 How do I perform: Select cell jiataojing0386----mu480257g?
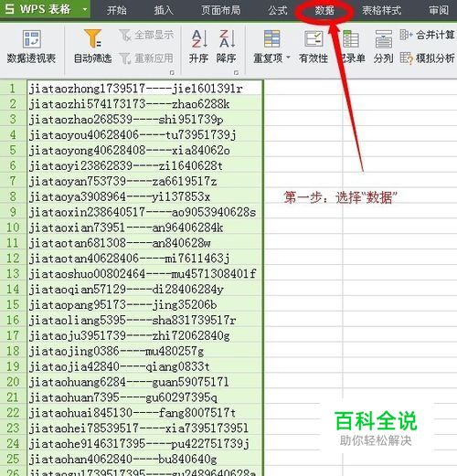[144, 351]
